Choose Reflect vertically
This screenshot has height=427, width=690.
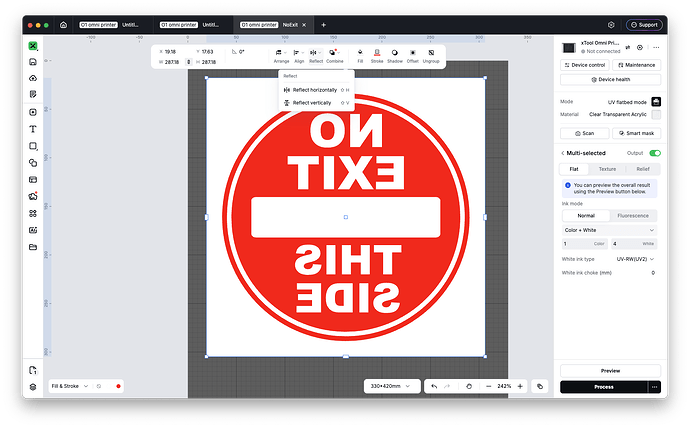tap(316, 103)
